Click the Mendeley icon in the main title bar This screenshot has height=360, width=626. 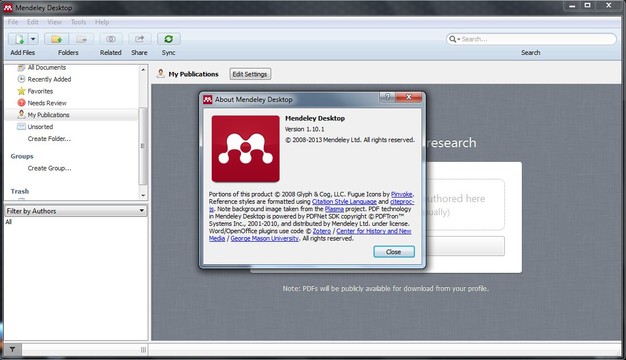8,8
